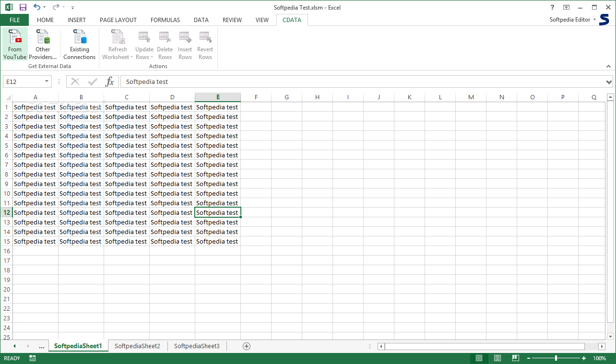Click macro recording icon in status bar

pyautogui.click(x=33, y=358)
